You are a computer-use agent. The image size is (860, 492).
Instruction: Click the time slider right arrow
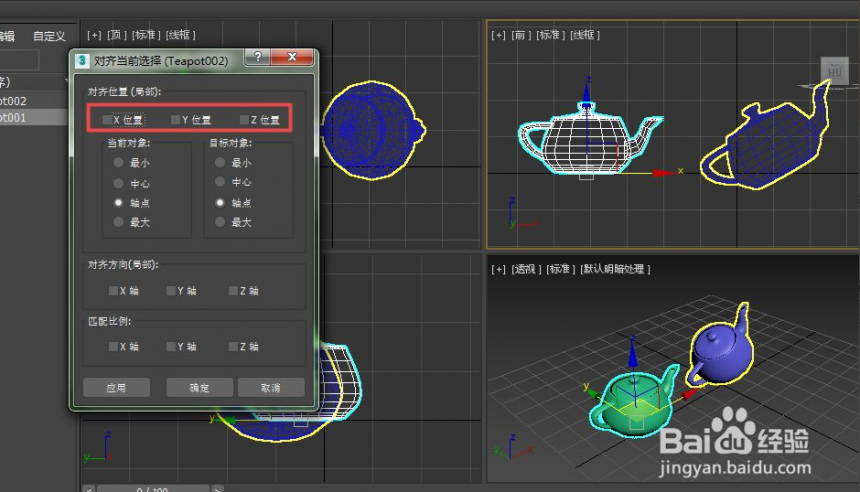217,488
